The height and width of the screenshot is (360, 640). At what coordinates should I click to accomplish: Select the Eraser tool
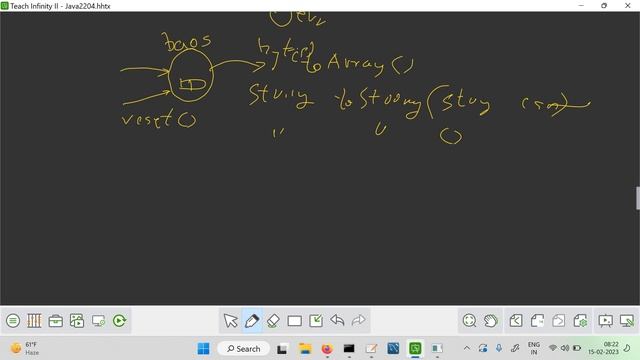[273, 321]
